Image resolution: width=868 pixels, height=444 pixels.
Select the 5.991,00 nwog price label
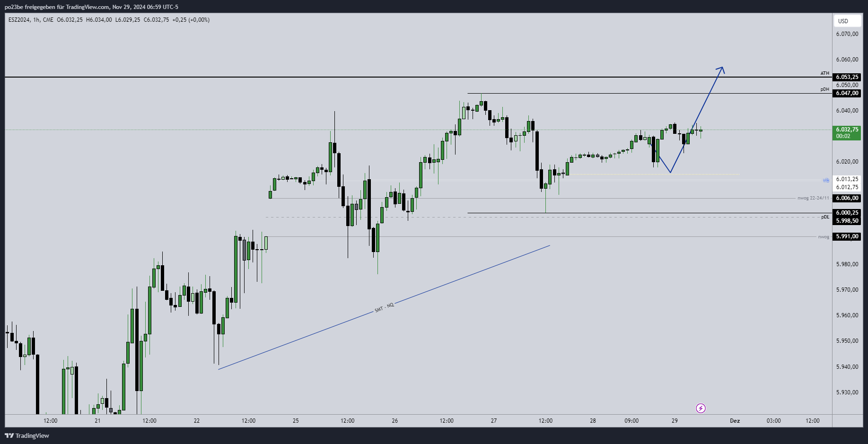pyautogui.click(x=847, y=236)
